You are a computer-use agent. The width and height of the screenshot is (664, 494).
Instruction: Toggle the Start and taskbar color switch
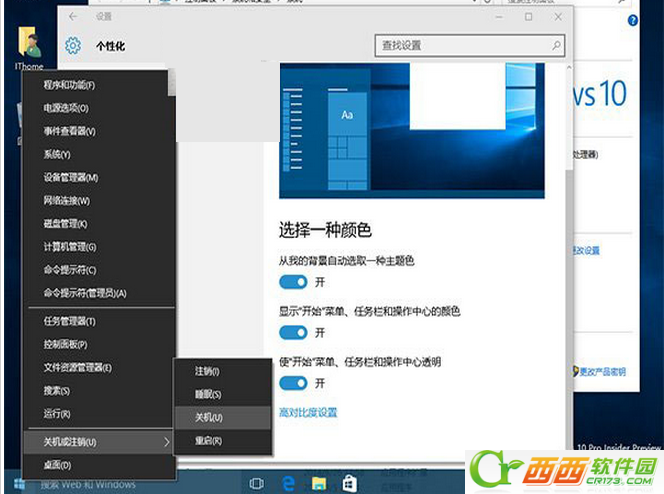click(x=293, y=333)
